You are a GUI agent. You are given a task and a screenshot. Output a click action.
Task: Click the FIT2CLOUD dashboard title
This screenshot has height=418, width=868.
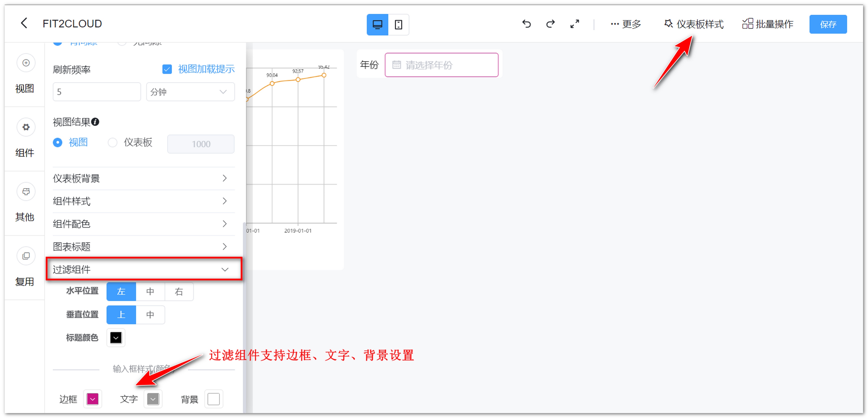pos(72,24)
